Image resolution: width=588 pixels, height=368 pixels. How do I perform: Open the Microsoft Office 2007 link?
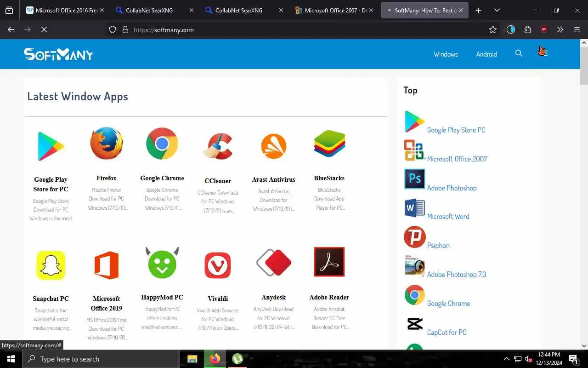pyautogui.click(x=457, y=159)
